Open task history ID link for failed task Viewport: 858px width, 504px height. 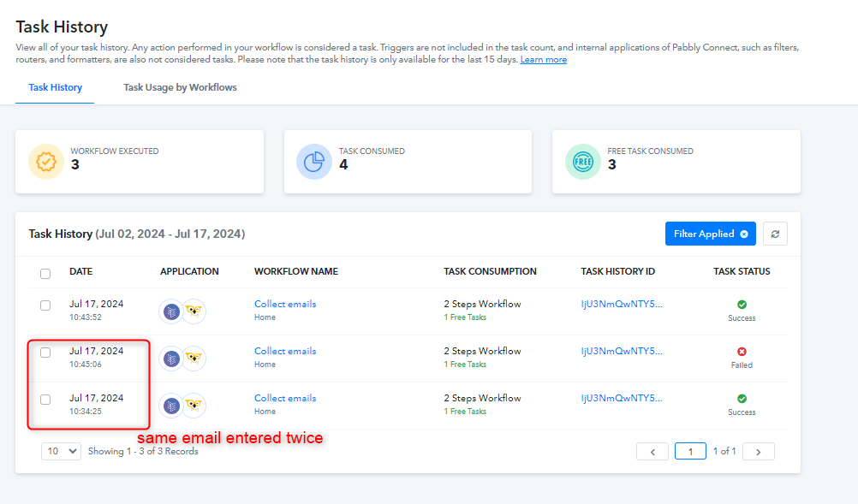click(622, 351)
